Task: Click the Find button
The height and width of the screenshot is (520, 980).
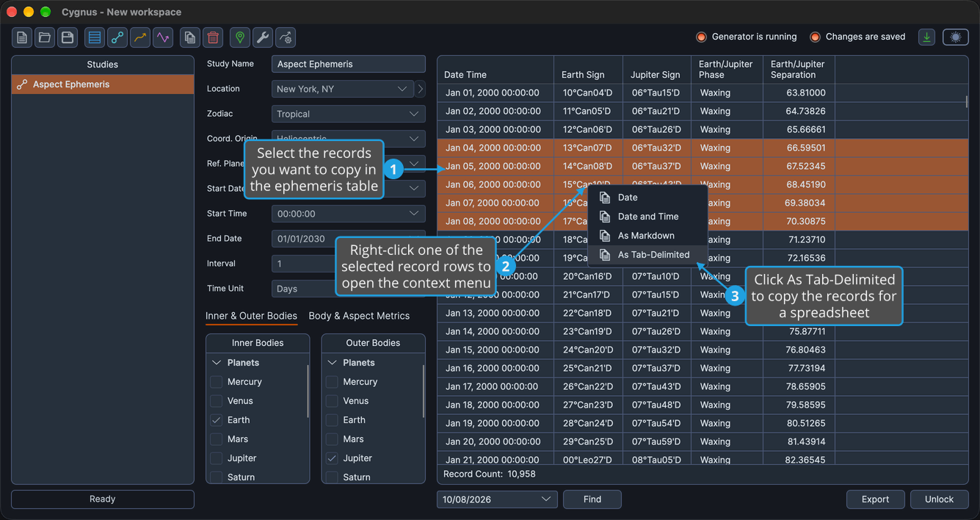Action: click(592, 499)
